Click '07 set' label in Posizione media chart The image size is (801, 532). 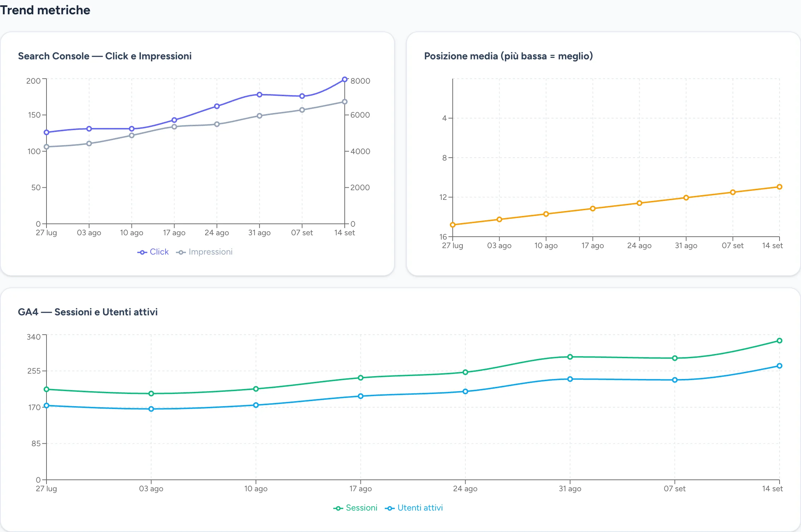coord(733,246)
